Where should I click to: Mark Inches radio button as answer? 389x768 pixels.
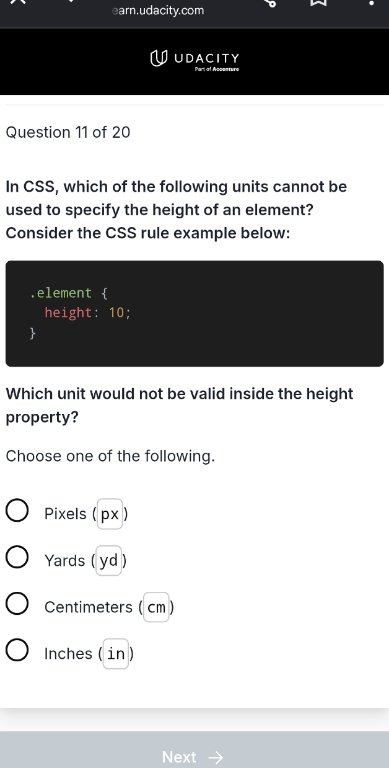pos(17,650)
